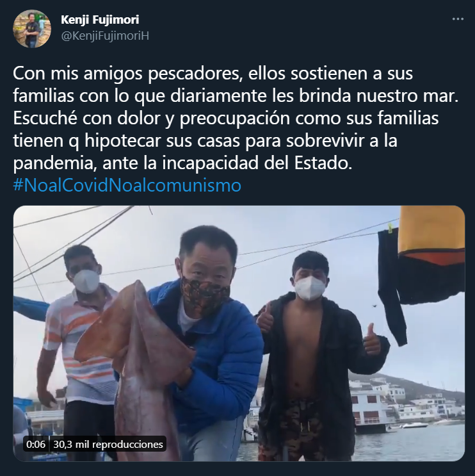Viewport: 475px width, 476px height.
Task: Click Kenji Fujimori's round profile avatar
Action: click(32, 29)
